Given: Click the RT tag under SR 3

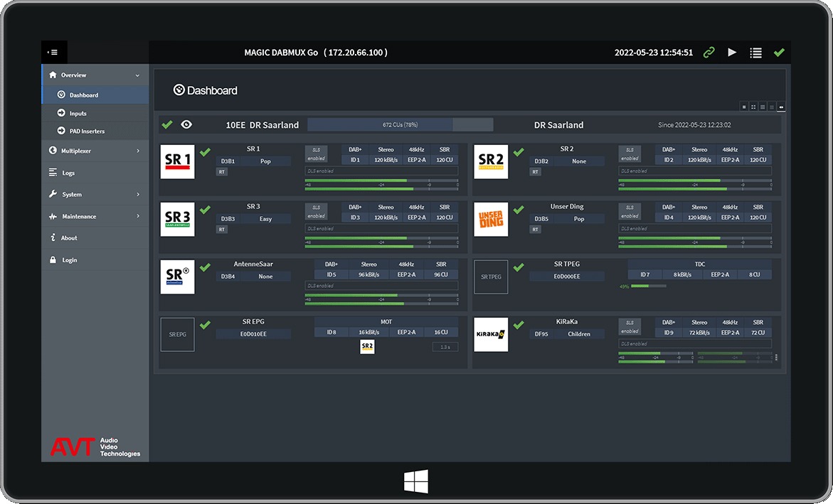Looking at the screenshot, I should click(x=222, y=230).
